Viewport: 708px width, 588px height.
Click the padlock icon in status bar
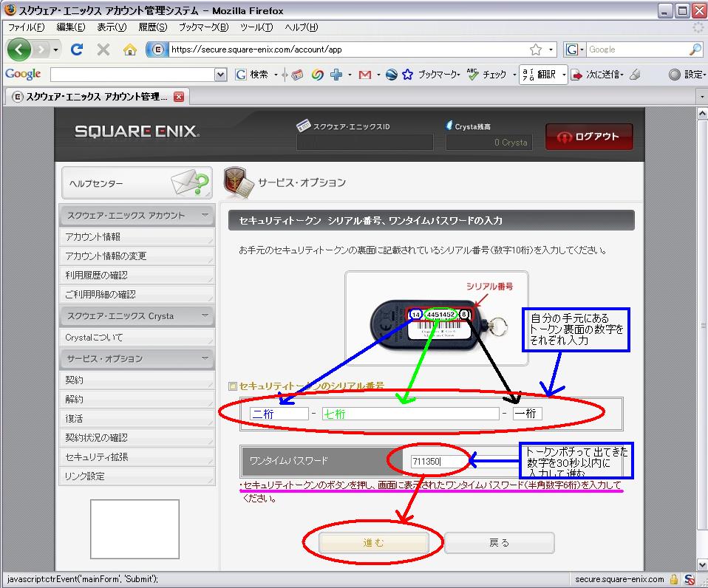674,579
